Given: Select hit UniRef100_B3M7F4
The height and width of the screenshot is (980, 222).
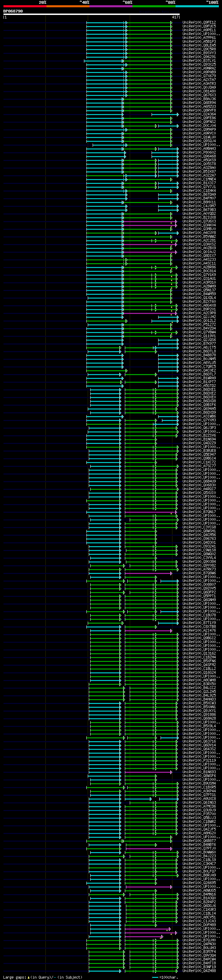Looking at the screenshot, I should coord(199,951).
